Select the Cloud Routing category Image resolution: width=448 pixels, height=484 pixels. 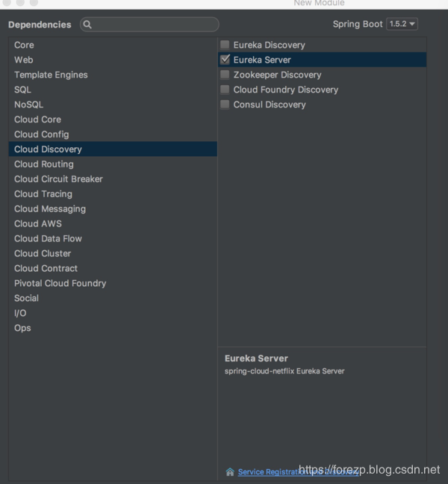[x=43, y=164]
